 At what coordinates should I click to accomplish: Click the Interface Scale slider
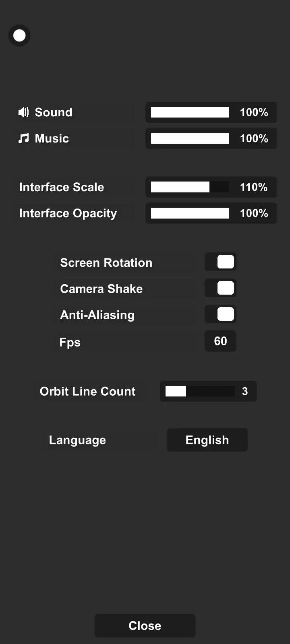(x=190, y=187)
